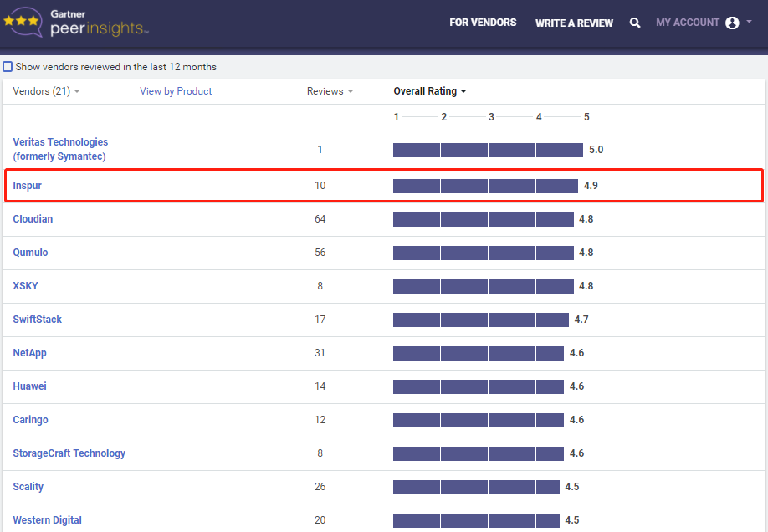Click NetApp's review count 31
This screenshot has height=532, width=768.
tap(320, 353)
